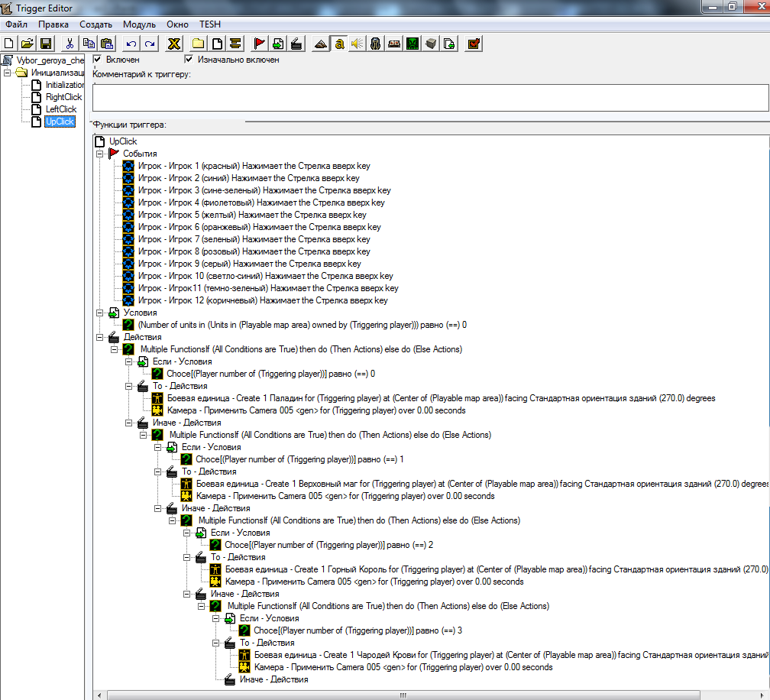Undo the last change via toolbar arrow
Screen dimensions: 770x700
point(131,44)
